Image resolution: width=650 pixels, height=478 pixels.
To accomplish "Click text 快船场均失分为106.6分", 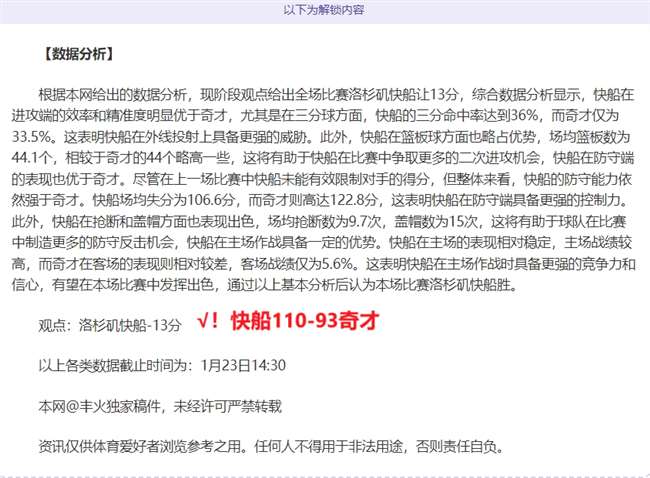I will coord(165,200).
